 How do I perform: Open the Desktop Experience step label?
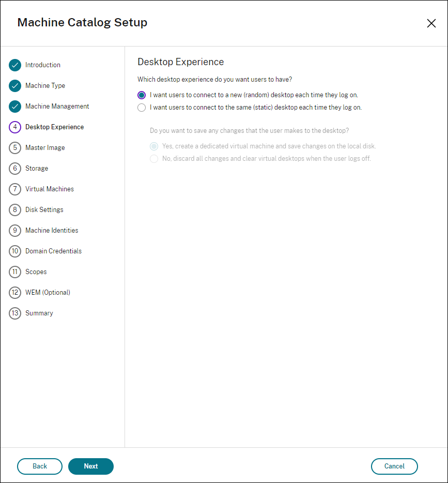[x=54, y=127]
